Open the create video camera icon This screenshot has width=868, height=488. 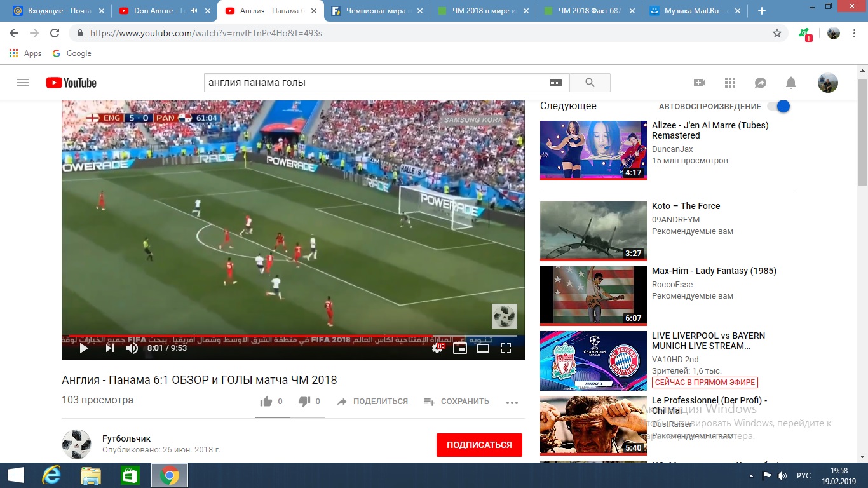tap(700, 83)
